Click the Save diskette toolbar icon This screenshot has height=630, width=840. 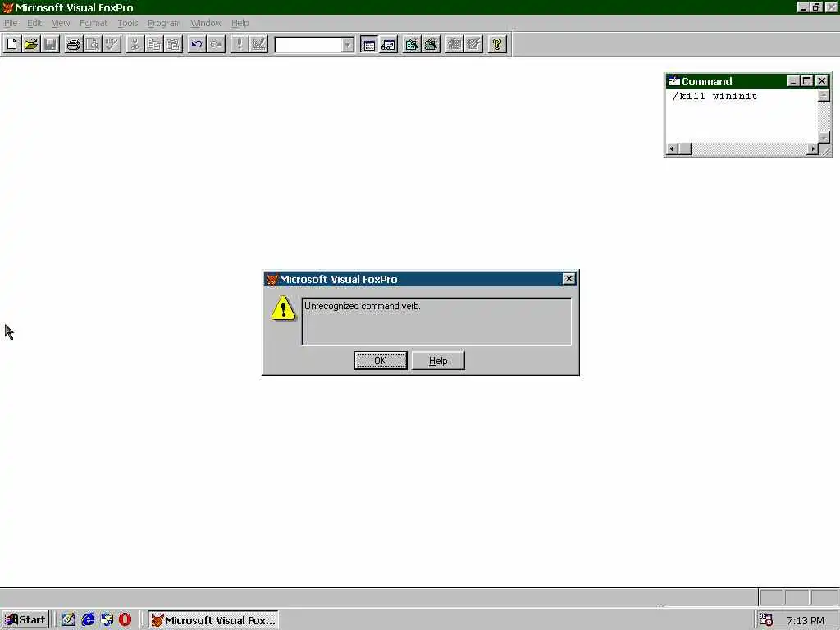(x=50, y=44)
